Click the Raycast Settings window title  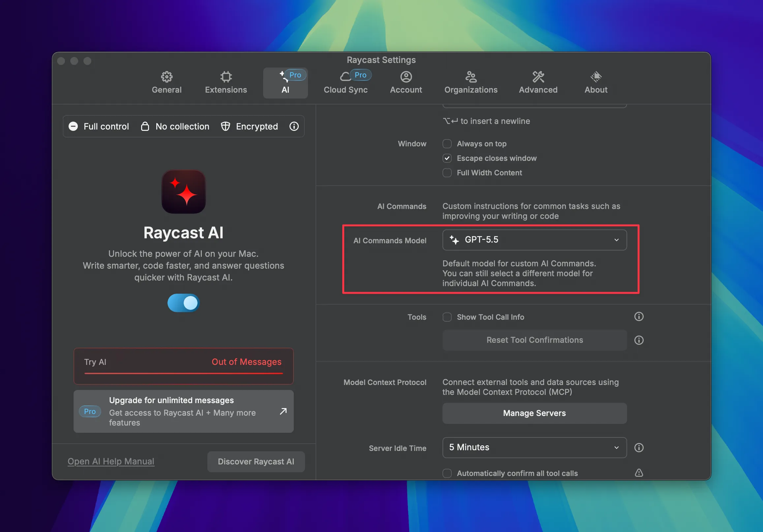[381, 60]
